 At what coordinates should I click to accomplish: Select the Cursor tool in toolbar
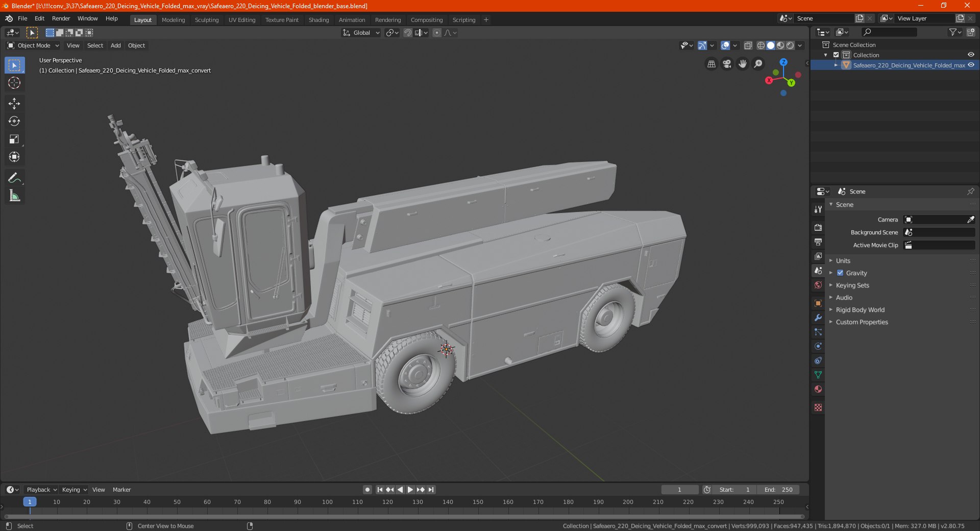tap(14, 83)
